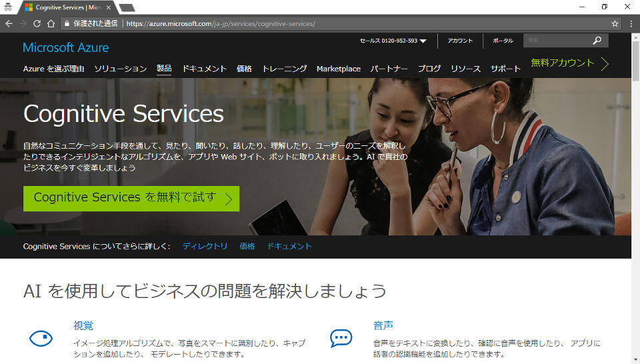The height and width of the screenshot is (364, 640).
Task: Bookmark this page with the star icon
Action: pos(615,24)
